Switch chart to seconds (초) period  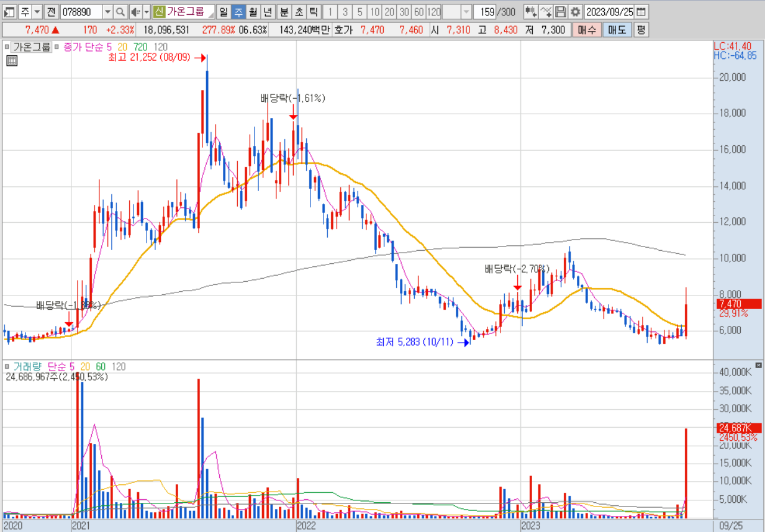pos(299,12)
